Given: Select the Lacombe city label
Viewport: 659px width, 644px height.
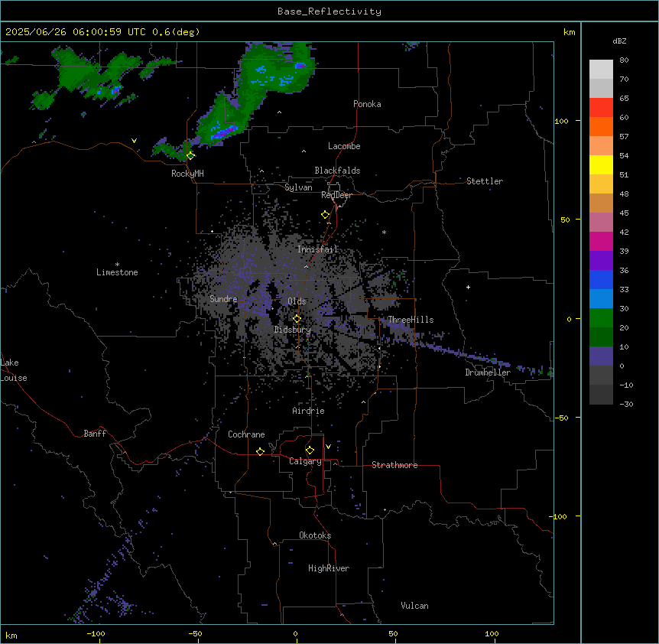Looking at the screenshot, I should point(344,146).
